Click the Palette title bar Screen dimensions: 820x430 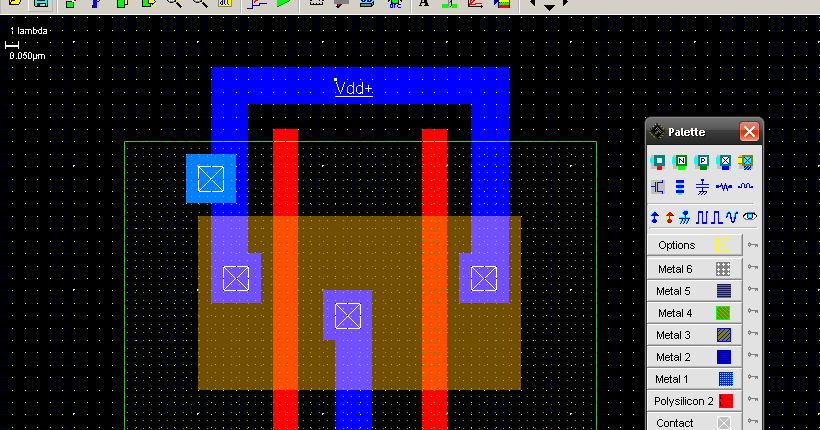(704, 131)
